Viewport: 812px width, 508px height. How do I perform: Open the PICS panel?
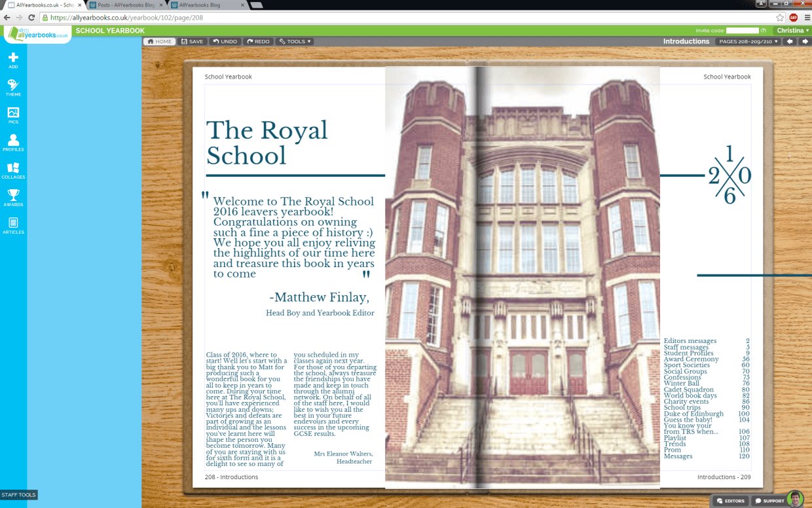(13, 116)
